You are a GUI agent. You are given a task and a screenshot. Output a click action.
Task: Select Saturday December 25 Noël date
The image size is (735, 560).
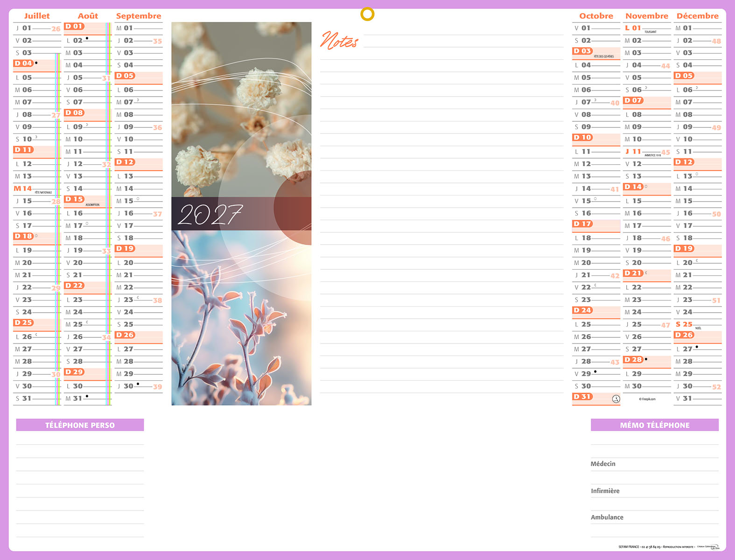click(x=684, y=324)
